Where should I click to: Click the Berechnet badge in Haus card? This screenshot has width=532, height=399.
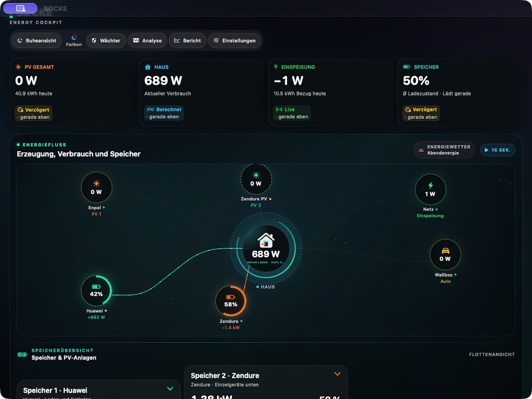[x=165, y=113]
